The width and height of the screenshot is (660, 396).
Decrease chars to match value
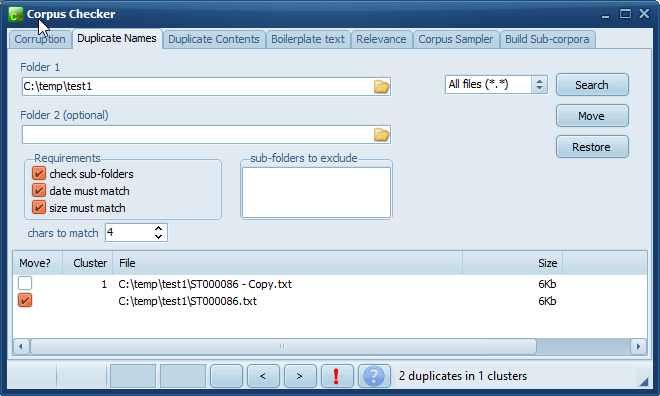coord(159,237)
